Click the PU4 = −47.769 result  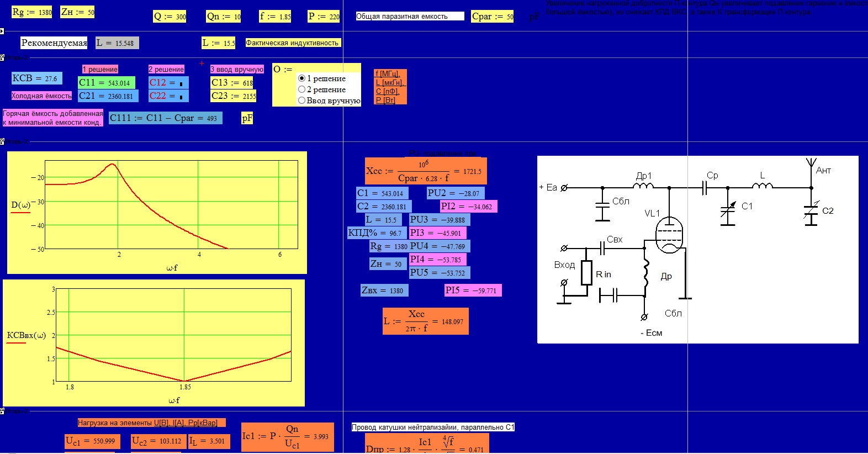440,246
